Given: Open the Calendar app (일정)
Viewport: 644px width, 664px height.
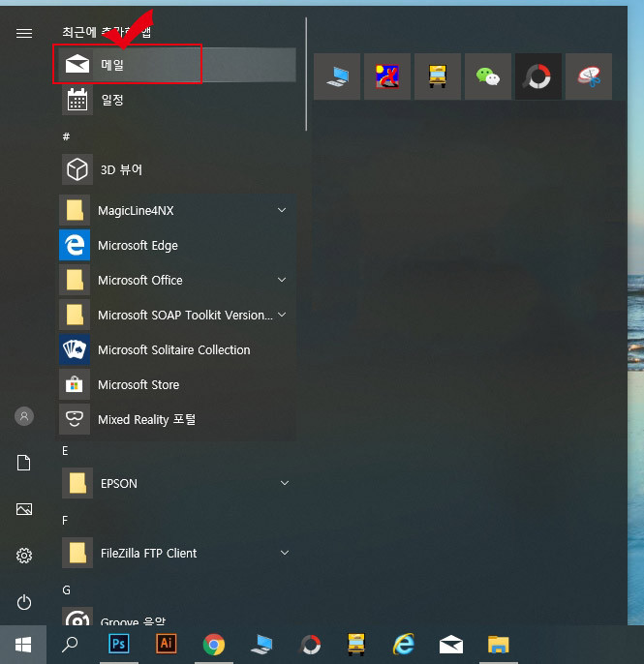Looking at the screenshot, I should point(177,100).
